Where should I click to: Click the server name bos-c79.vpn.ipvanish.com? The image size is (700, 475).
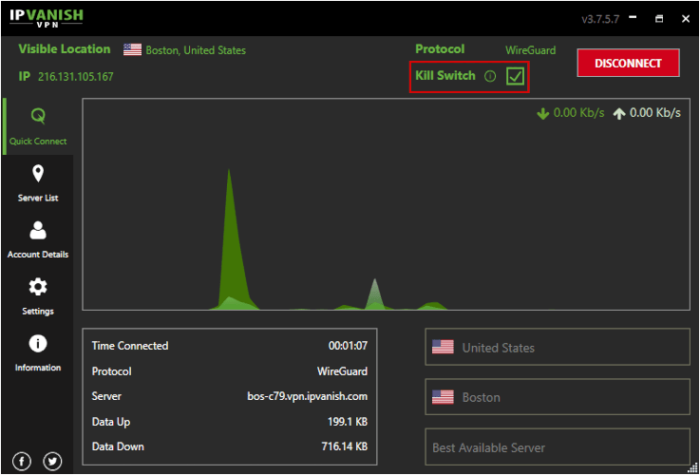(308, 396)
